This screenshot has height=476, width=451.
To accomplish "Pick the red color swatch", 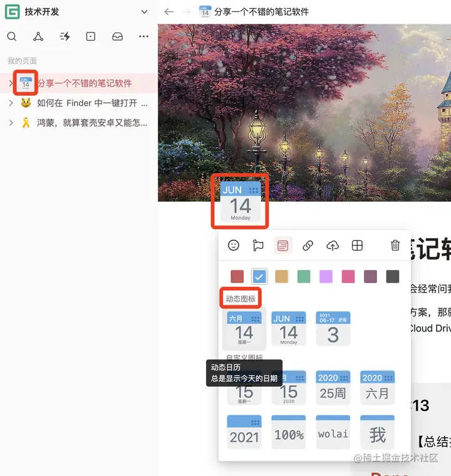I will click(237, 277).
